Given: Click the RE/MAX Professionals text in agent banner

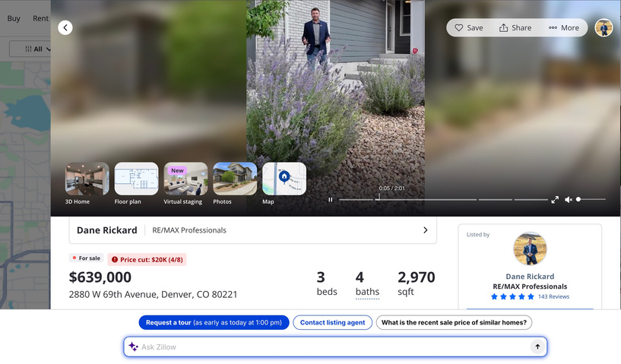Looking at the screenshot, I should pos(189,230).
